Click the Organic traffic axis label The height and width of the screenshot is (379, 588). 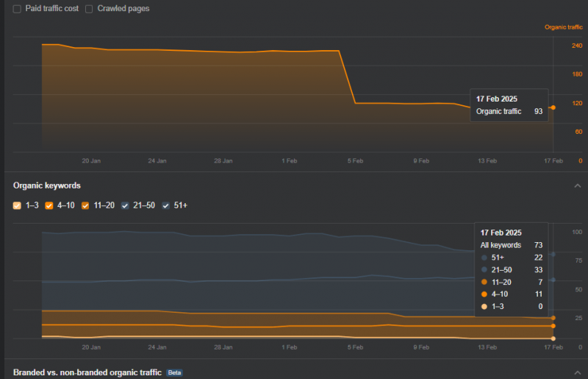click(563, 27)
